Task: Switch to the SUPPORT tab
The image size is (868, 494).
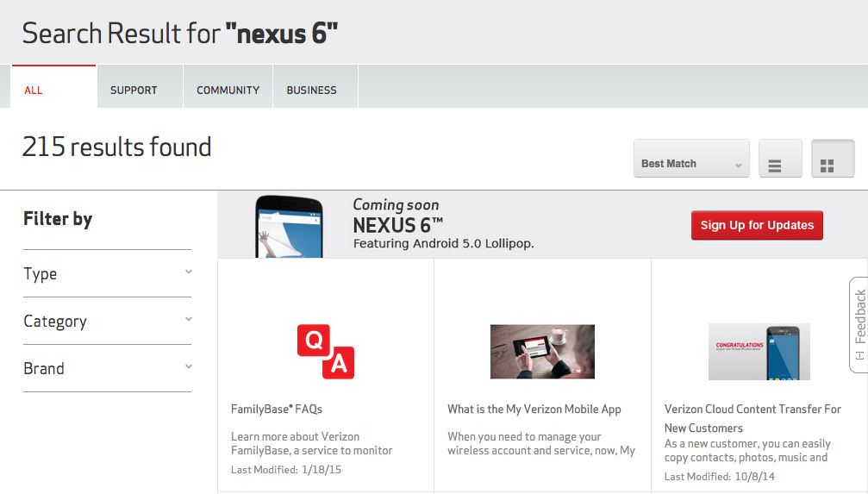Action: (x=134, y=90)
